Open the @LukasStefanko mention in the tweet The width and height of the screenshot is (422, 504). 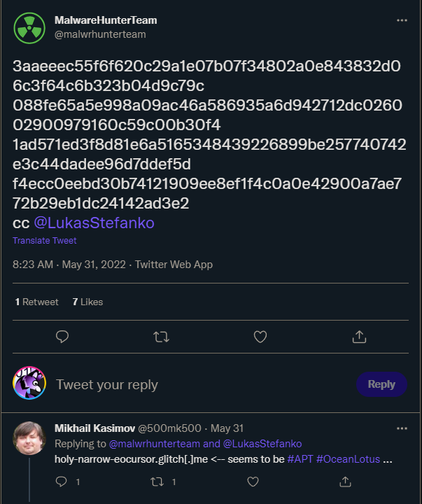(94, 223)
